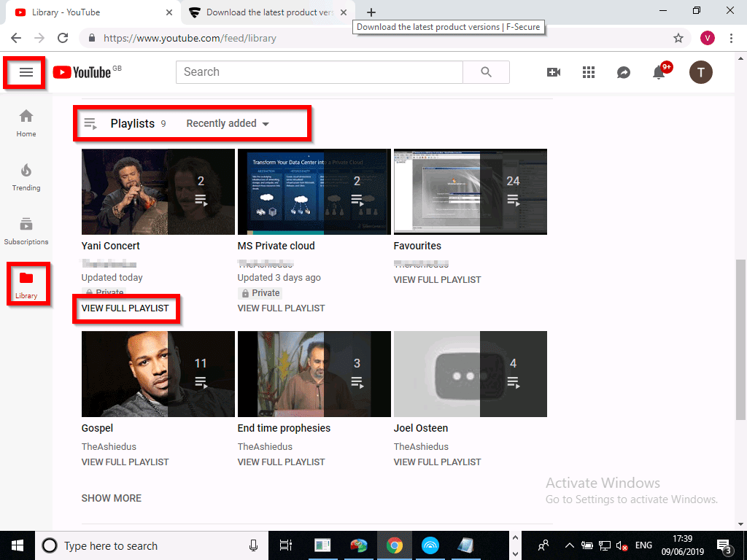Viewport: 747px width, 560px height.
Task: Switch to the F-Secure download tab
Action: (268, 12)
